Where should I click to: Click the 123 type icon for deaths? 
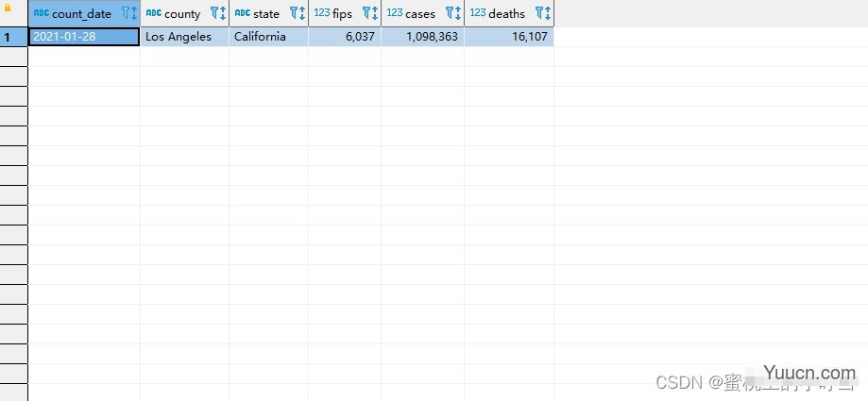478,12
